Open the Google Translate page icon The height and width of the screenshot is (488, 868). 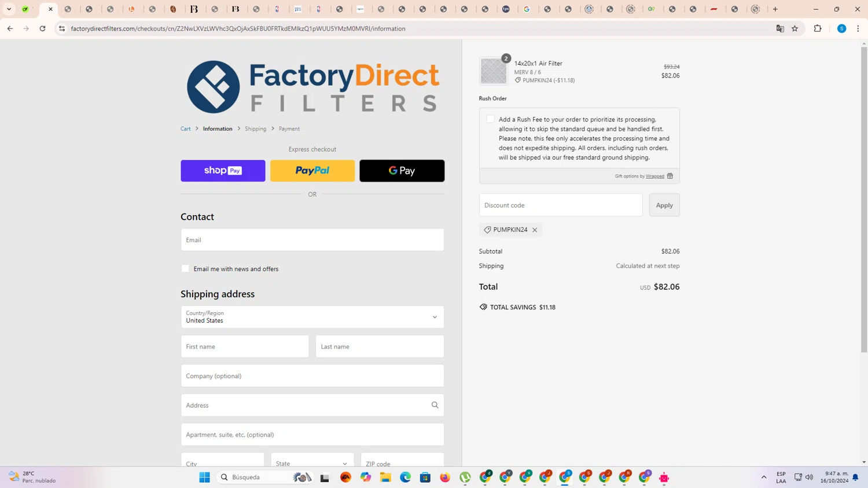click(780, 28)
